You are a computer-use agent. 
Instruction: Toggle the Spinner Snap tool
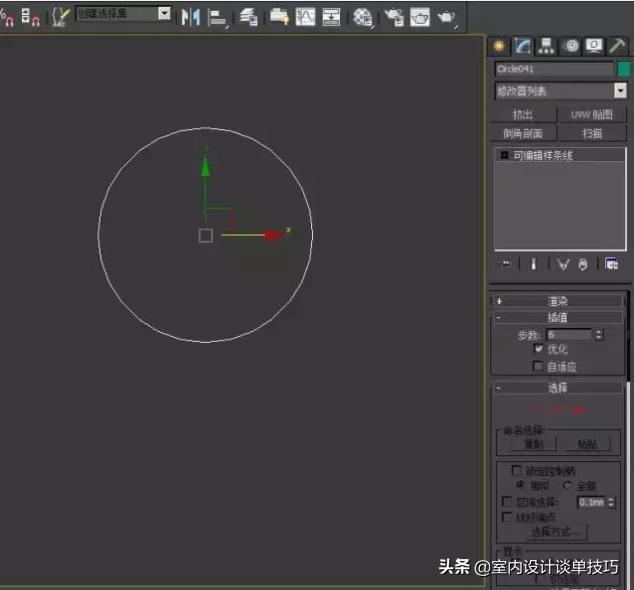point(30,17)
